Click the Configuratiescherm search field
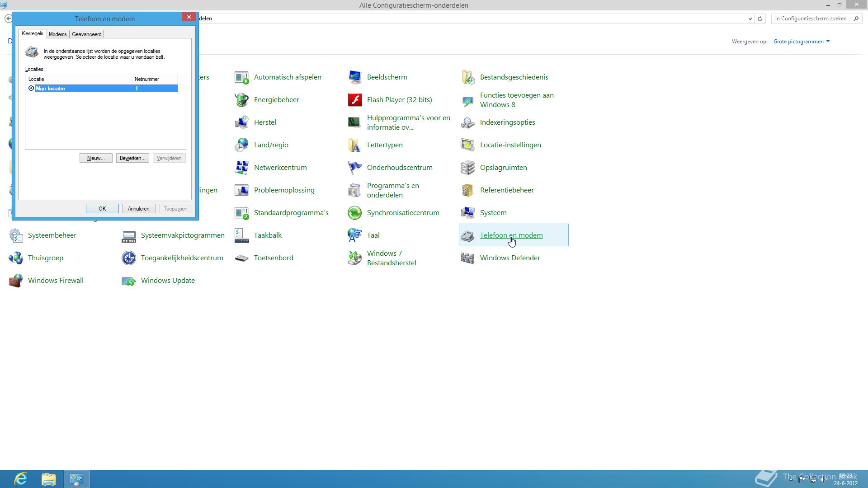Screen dimensions: 868x488 click(x=811, y=19)
